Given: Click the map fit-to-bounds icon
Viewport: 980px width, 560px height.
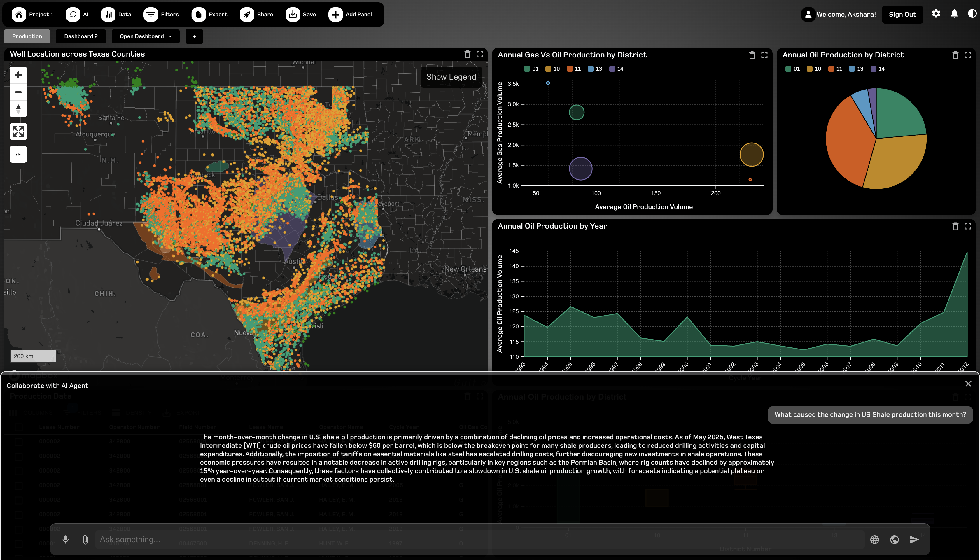Looking at the screenshot, I should 18,132.
